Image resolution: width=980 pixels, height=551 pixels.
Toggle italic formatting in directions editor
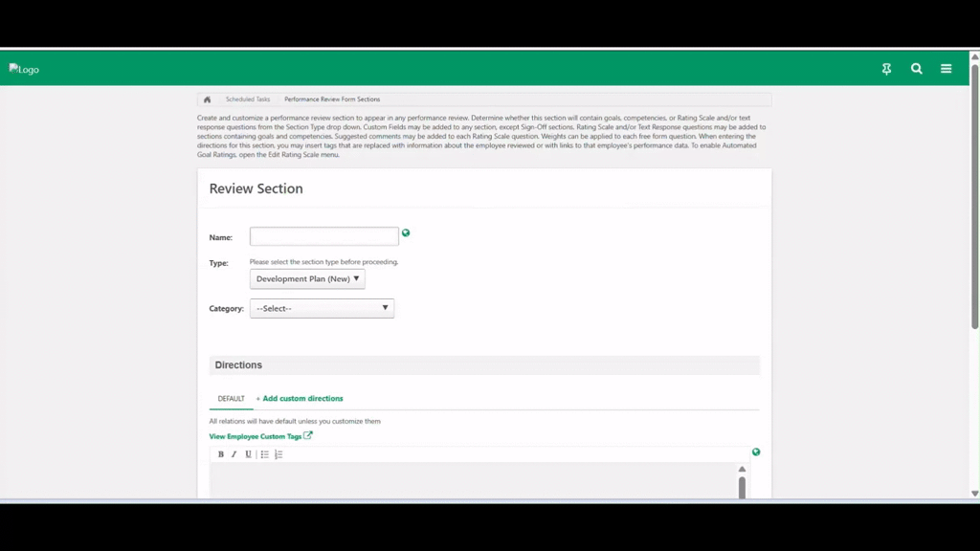[x=234, y=454]
